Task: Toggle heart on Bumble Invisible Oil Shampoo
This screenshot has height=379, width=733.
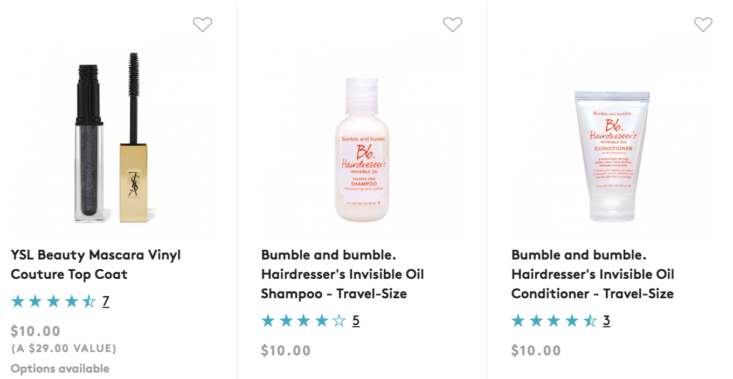Action: (x=453, y=24)
